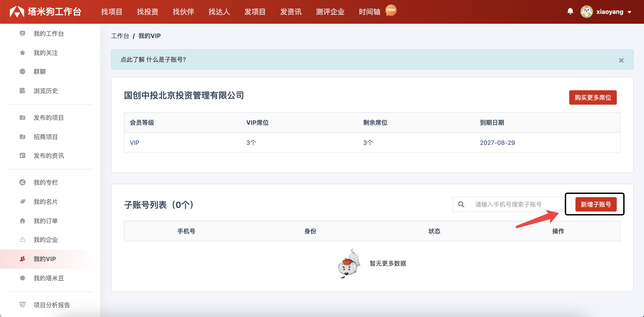Go to 发布的项目 in sidebar

[x=49, y=118]
